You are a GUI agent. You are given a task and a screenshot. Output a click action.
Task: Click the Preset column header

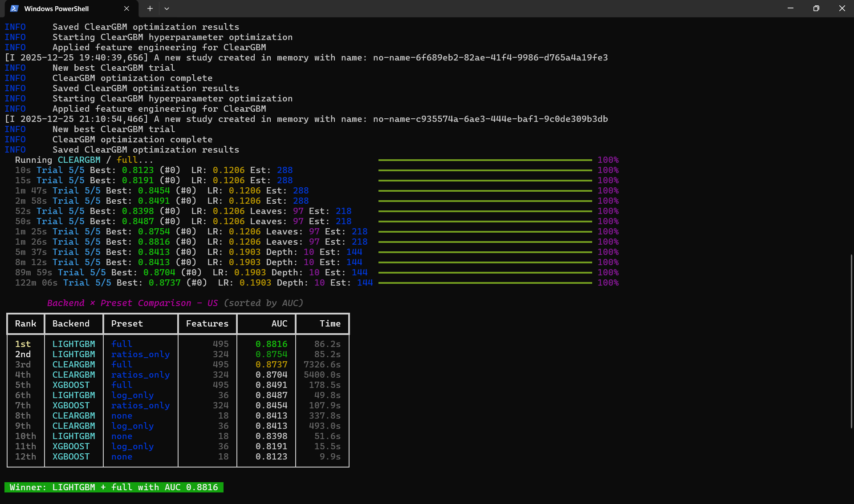tap(127, 324)
